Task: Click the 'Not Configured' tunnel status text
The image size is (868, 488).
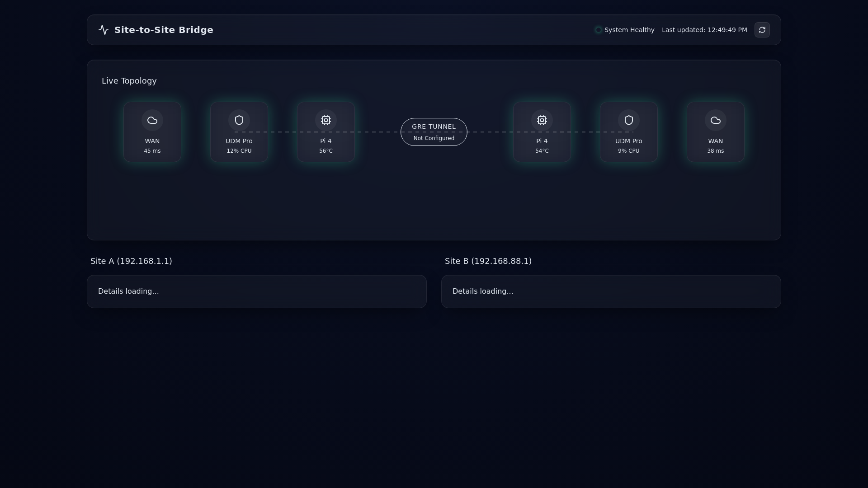Action: 434,138
